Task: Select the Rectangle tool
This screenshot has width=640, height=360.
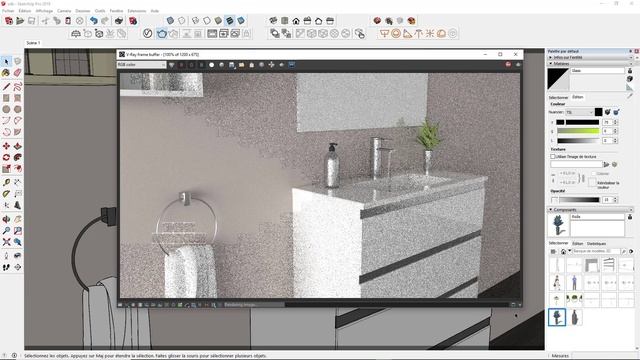Action: pyautogui.click(x=6, y=98)
